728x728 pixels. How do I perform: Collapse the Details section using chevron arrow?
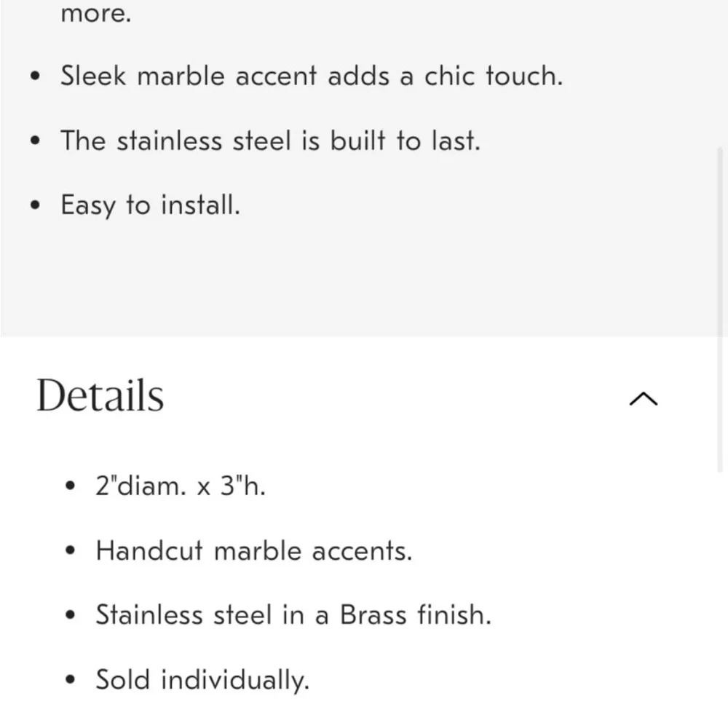click(643, 398)
